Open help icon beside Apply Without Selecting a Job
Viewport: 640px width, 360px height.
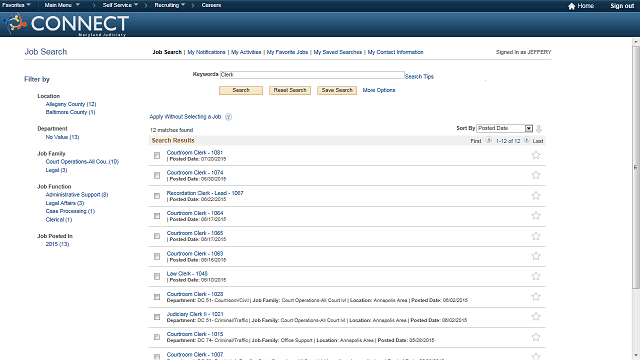coord(229,117)
